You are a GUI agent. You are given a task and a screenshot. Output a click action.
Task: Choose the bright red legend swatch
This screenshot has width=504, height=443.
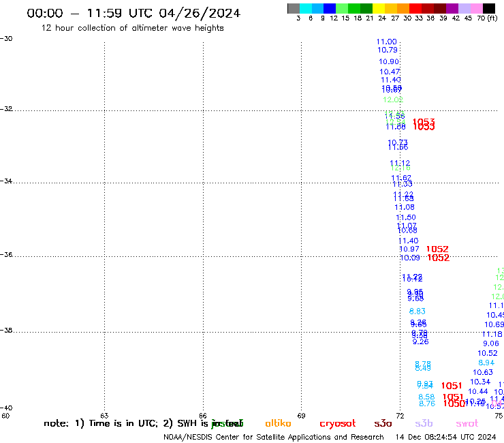pyautogui.click(x=415, y=8)
